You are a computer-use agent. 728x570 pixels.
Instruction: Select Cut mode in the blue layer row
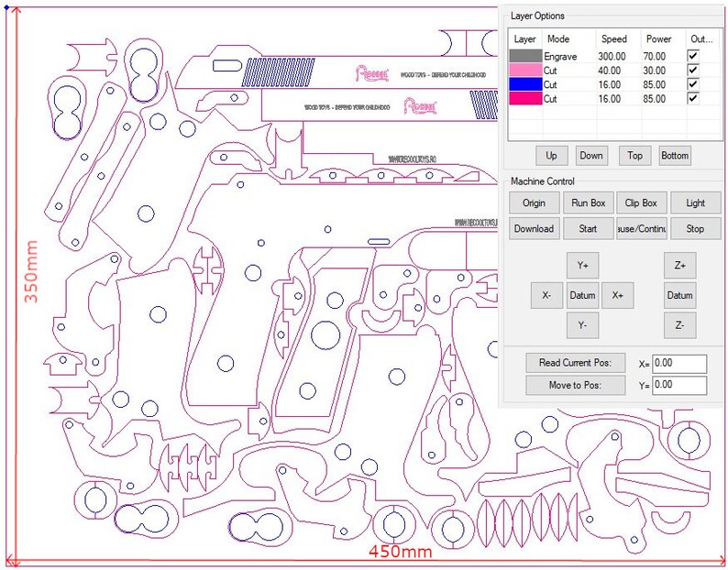[x=550, y=84]
